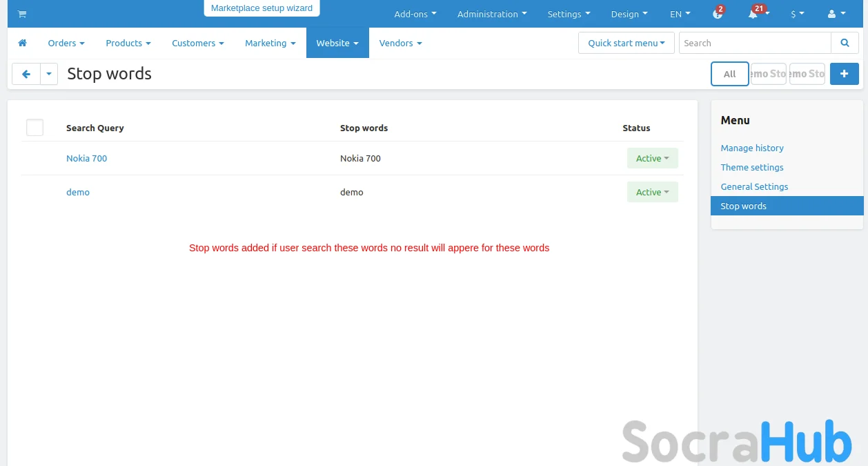Toggle the select-all checkbox in table header
This screenshot has width=868, height=466.
34,128
